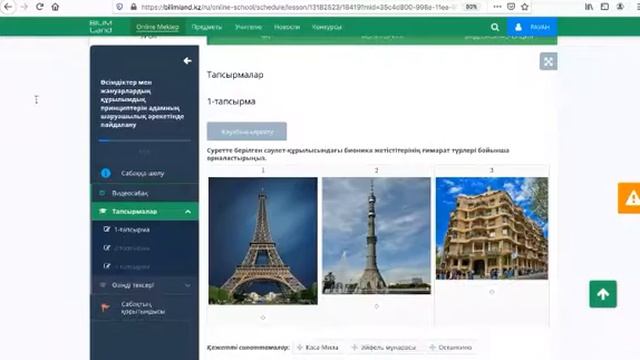Image resolution: width=640 pixels, height=360 pixels.
Task: Expand lesson to fullscreen icon
Action: point(548,62)
